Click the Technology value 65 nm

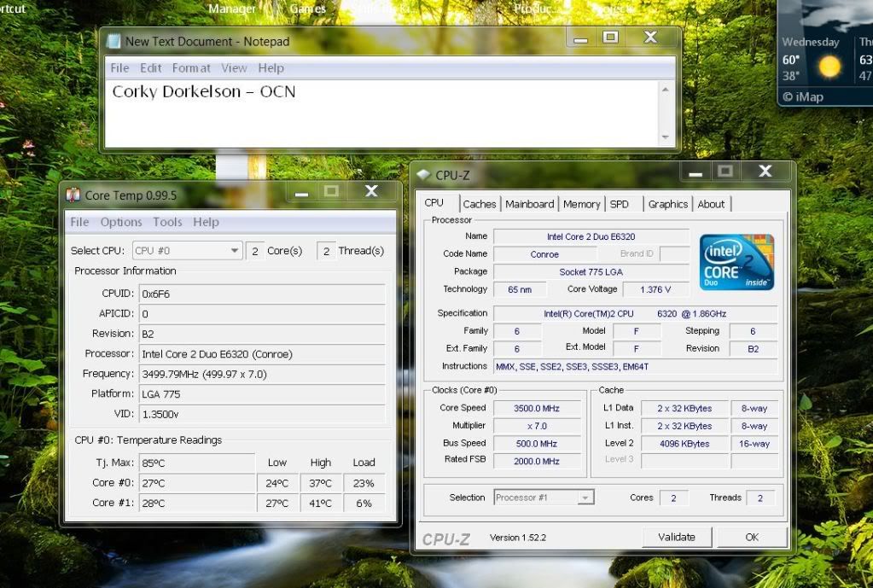click(x=520, y=289)
